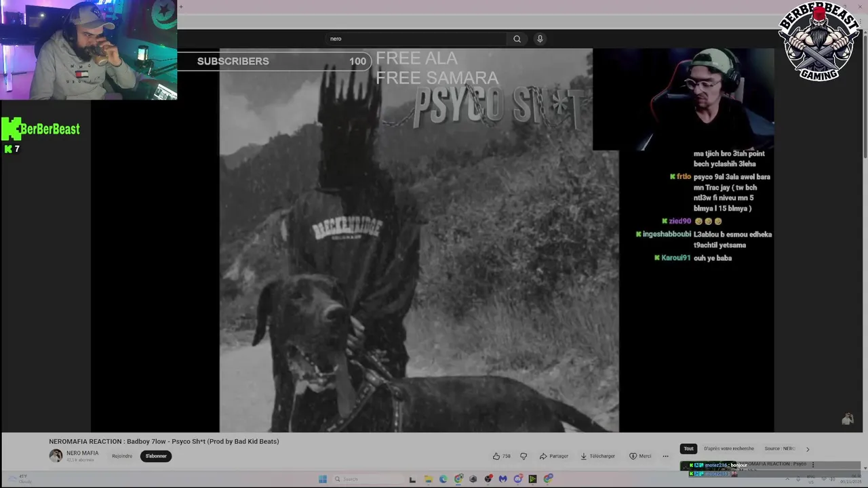Click the weather widget in taskbar
This screenshot has width=868, height=488.
[x=20, y=479]
